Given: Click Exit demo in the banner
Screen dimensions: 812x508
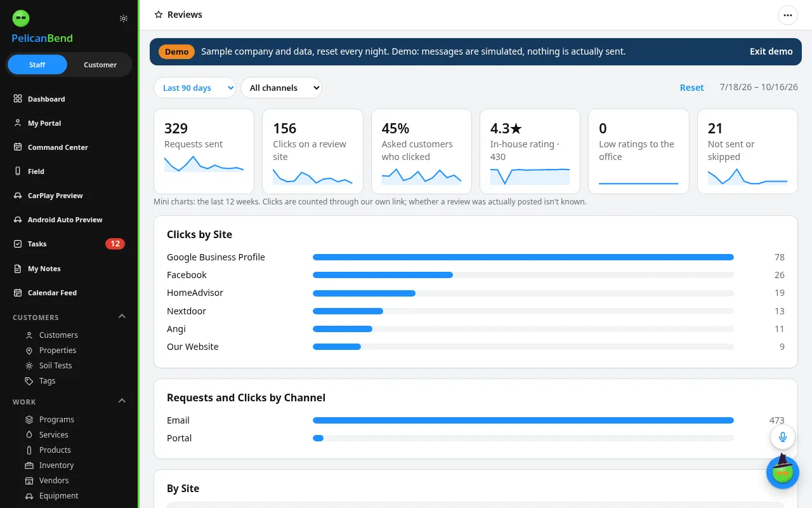Looking at the screenshot, I should (x=771, y=51).
